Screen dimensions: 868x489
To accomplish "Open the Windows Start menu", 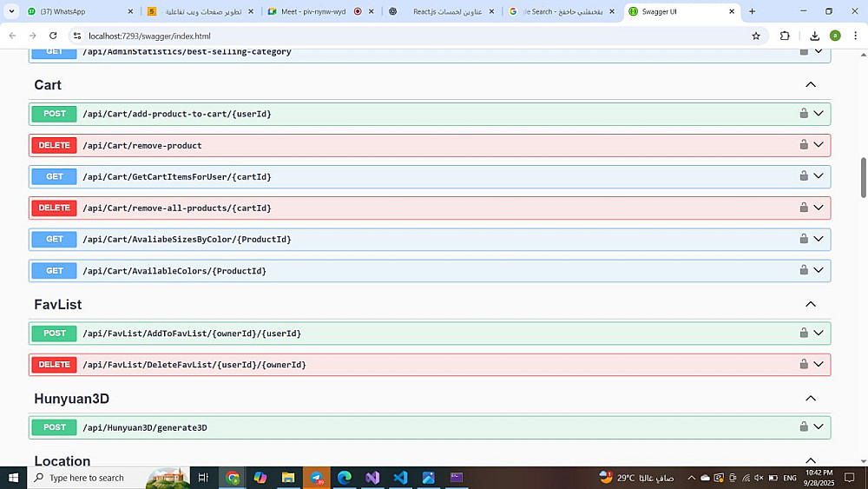I will coord(13,478).
